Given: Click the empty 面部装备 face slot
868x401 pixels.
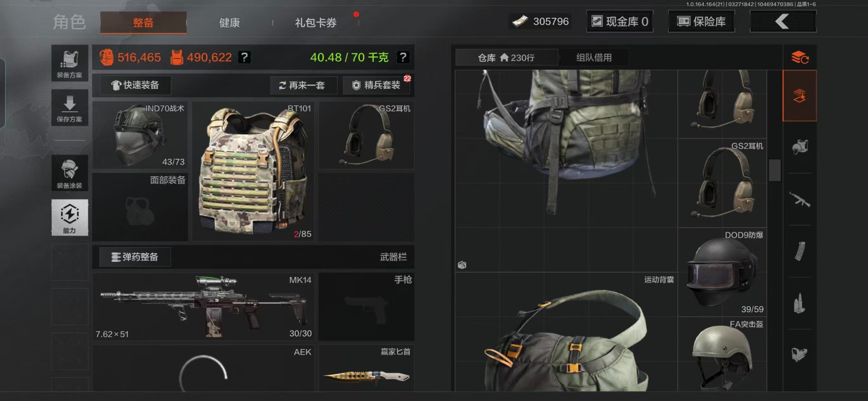Looking at the screenshot, I should [140, 207].
